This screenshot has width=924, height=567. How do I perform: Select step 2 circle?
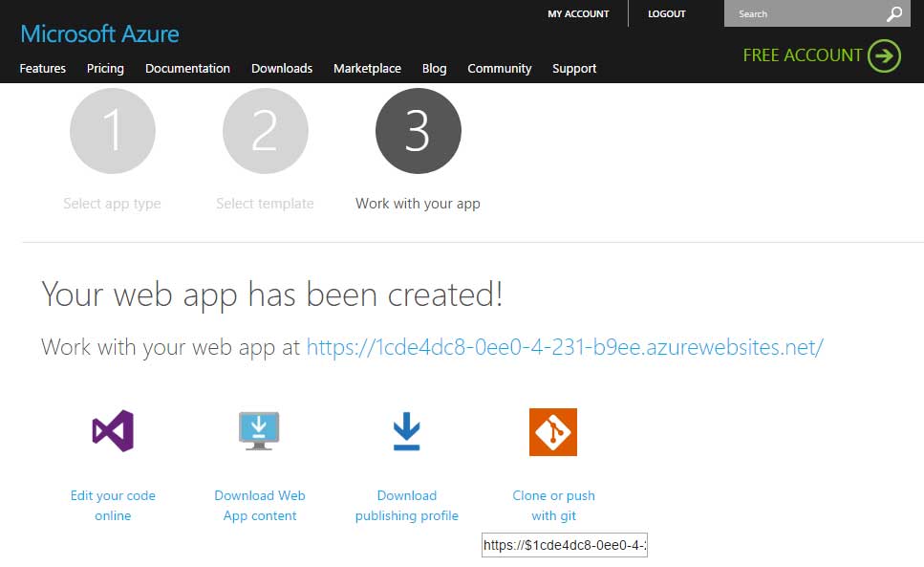coord(266,131)
